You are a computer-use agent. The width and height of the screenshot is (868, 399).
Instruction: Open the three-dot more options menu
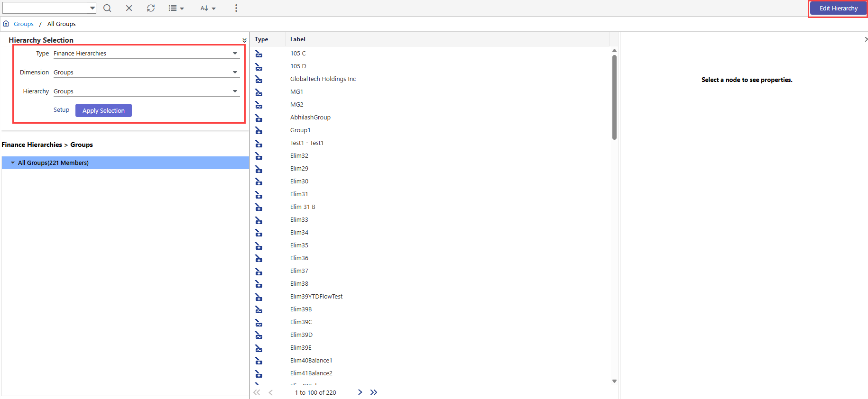coord(236,8)
